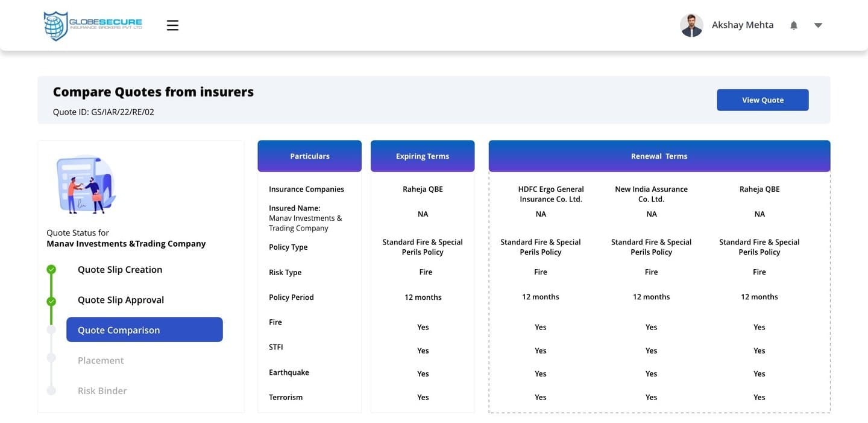Click NA in the HDFC Ergo column
Screen dimensions: 868x423
(x=541, y=214)
